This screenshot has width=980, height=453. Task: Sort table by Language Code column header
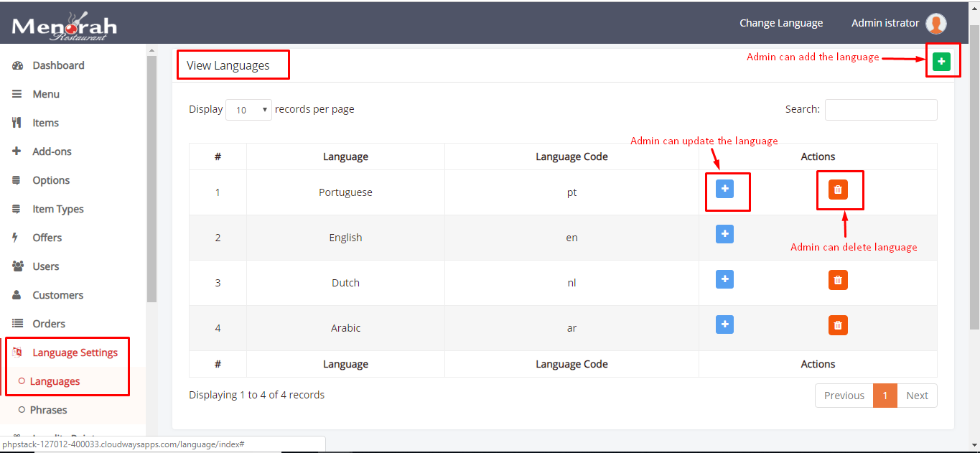571,157
